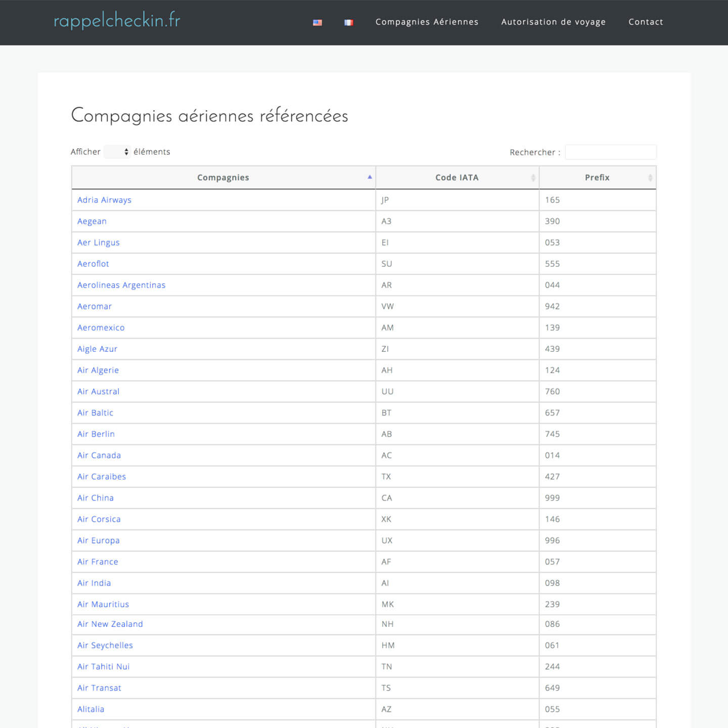Image resolution: width=728 pixels, height=728 pixels.
Task: Sort the table by Code IATA
Action: 457,177
